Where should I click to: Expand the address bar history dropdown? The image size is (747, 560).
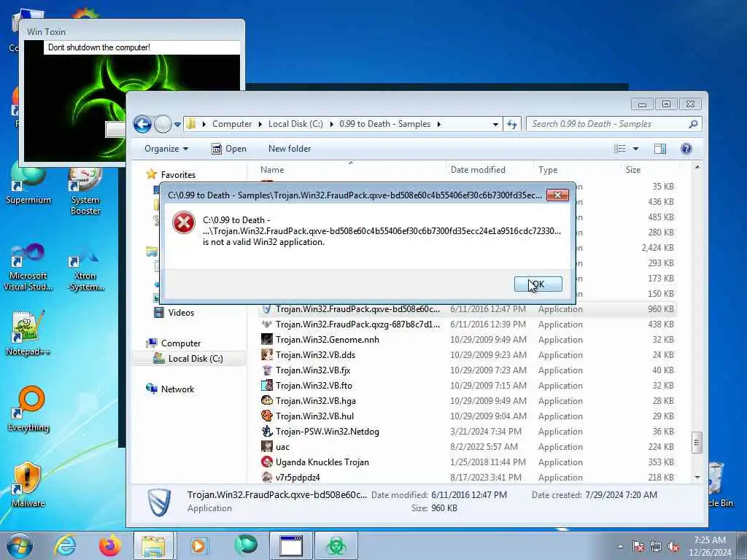[x=495, y=124]
